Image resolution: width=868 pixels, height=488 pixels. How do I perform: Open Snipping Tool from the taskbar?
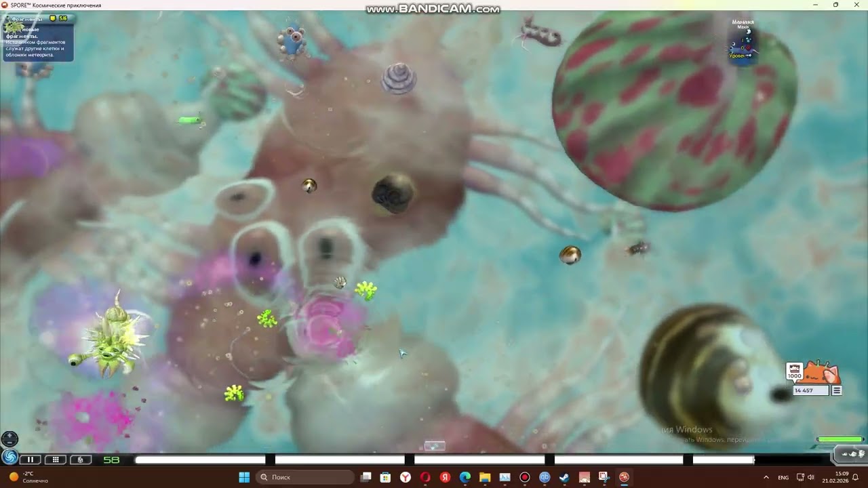604,477
